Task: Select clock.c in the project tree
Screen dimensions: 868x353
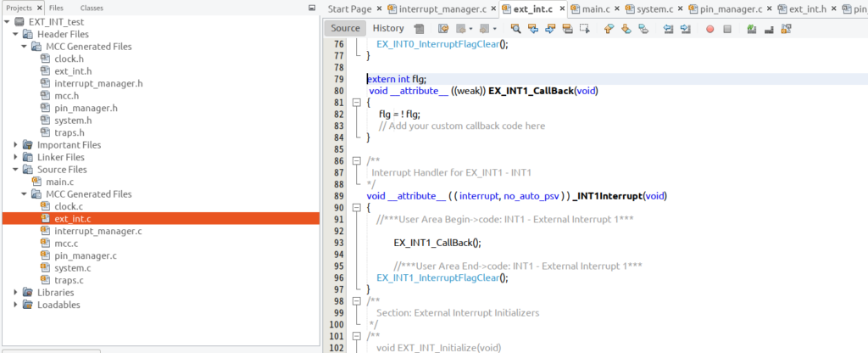Action: [x=69, y=206]
